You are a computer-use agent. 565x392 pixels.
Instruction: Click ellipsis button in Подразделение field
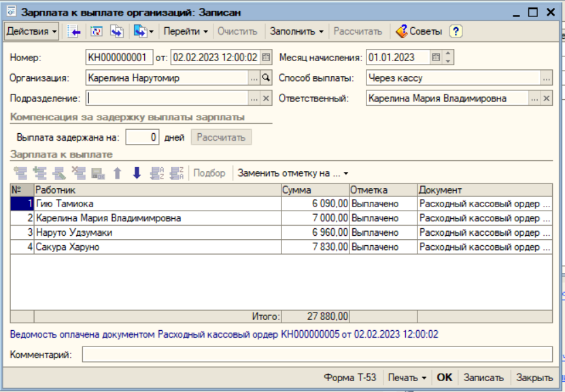[254, 99]
